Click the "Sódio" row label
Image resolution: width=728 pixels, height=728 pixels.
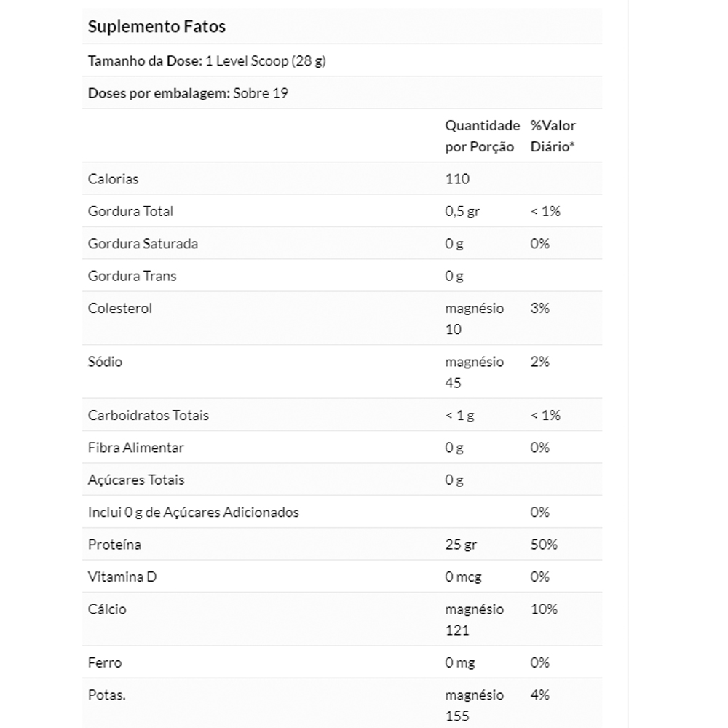point(105,362)
